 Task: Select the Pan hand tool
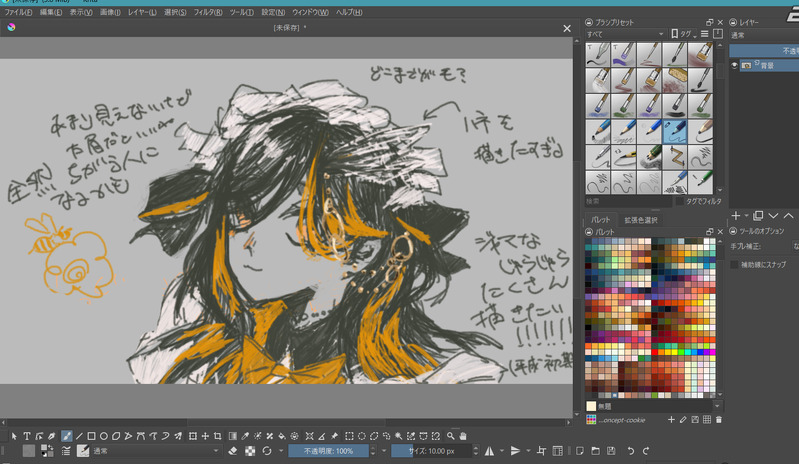tap(463, 436)
